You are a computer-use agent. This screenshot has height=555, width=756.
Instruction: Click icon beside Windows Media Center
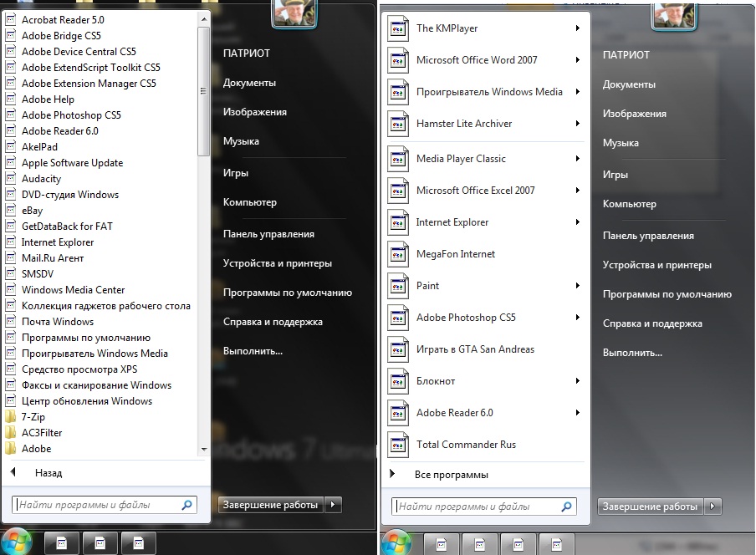[x=11, y=290]
